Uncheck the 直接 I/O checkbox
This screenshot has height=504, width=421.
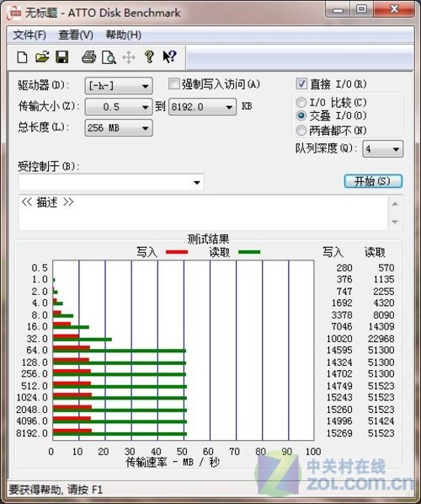click(301, 83)
